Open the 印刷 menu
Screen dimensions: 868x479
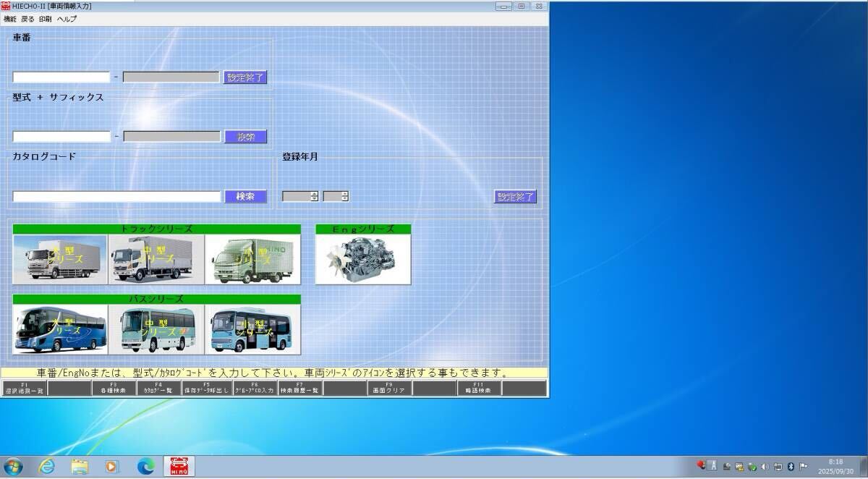[x=45, y=19]
